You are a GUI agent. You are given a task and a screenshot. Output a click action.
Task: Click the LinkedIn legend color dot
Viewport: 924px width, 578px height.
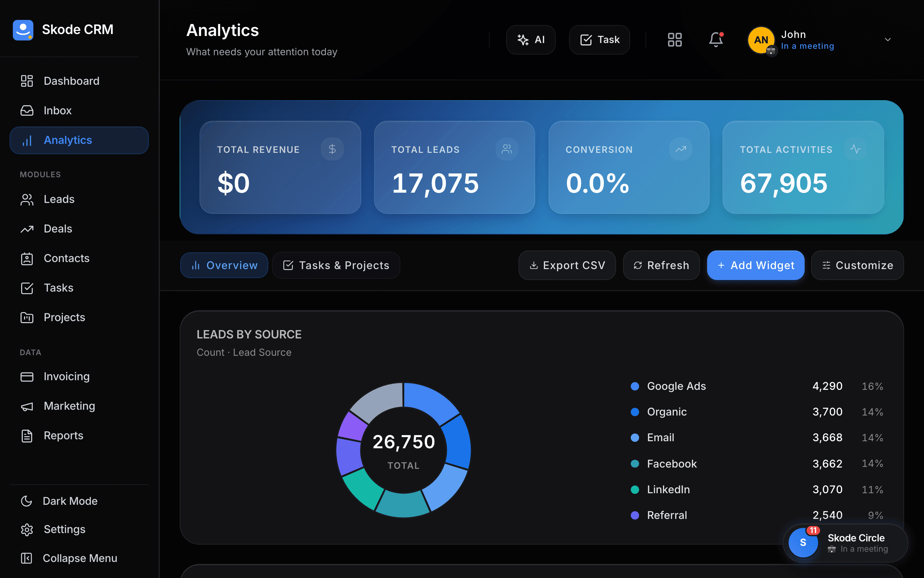point(635,490)
